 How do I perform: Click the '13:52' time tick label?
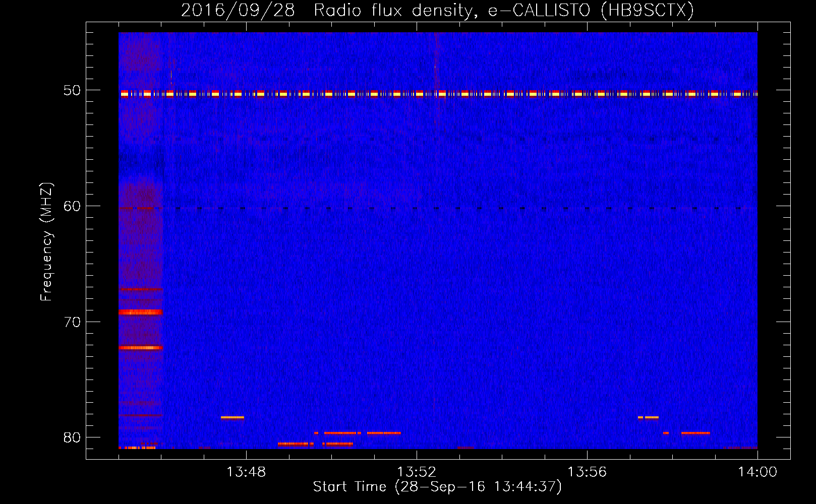[x=417, y=472]
